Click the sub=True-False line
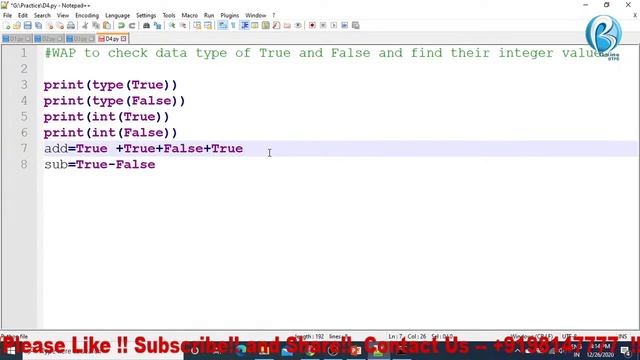This screenshot has width=640, height=360. [x=100, y=164]
